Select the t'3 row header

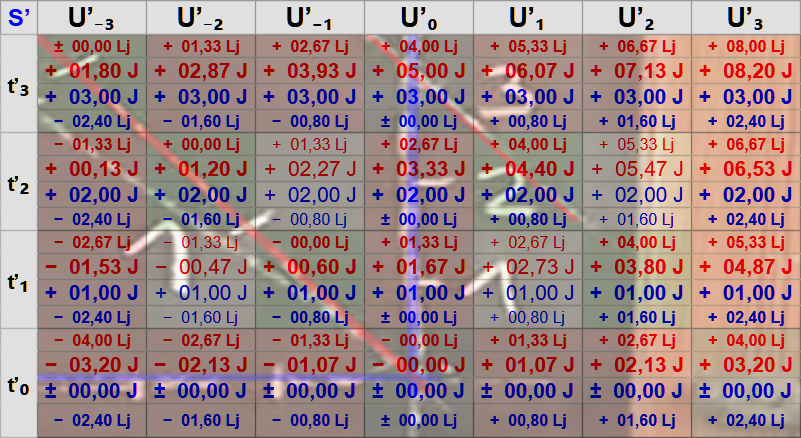coord(18,84)
